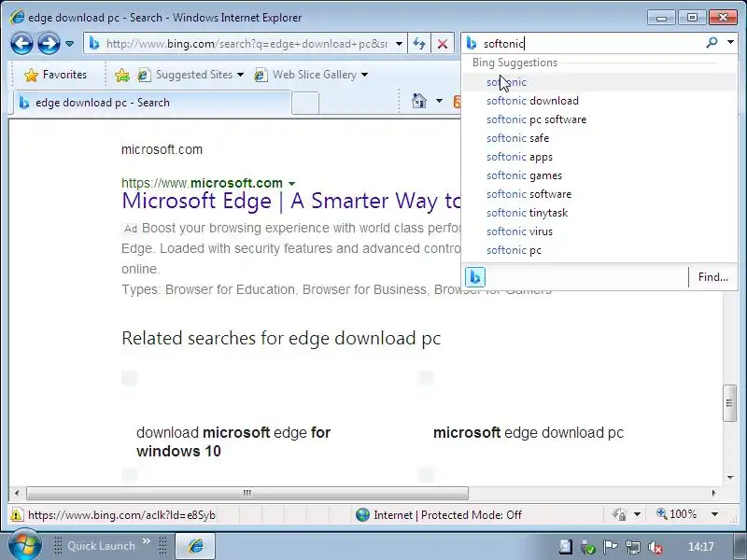747x560 pixels.
Task: Click the network connection tray icon
Action: (633, 547)
